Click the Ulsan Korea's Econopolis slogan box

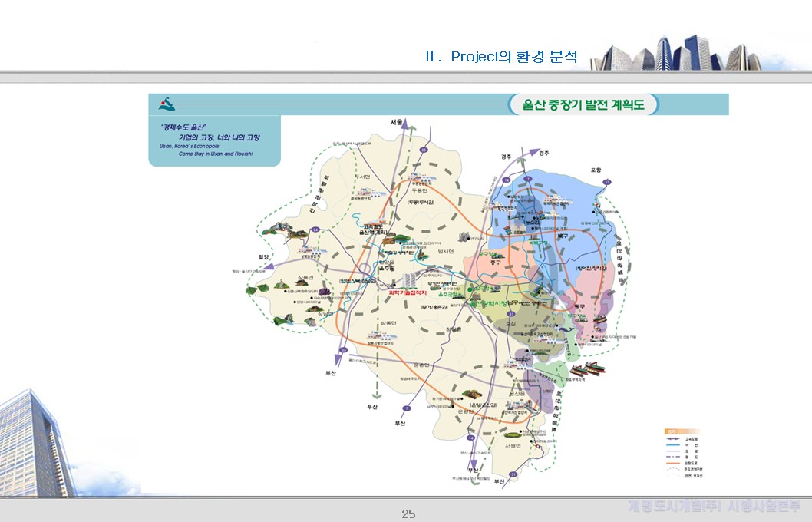click(214, 140)
